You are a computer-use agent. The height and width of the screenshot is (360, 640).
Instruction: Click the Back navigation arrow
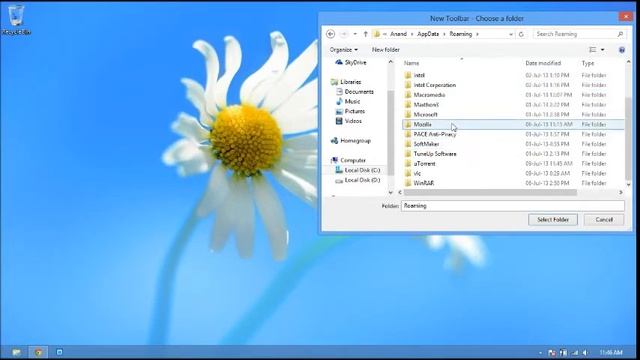click(x=331, y=34)
